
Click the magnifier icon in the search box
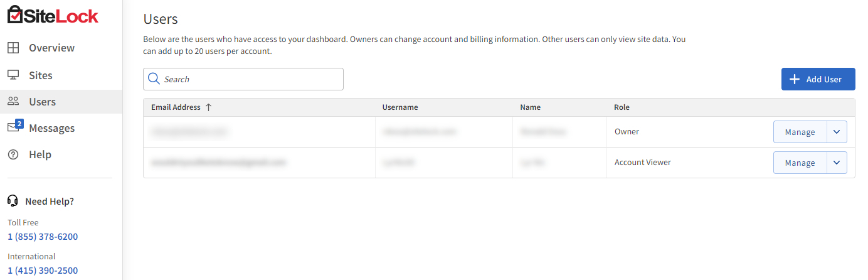[154, 79]
